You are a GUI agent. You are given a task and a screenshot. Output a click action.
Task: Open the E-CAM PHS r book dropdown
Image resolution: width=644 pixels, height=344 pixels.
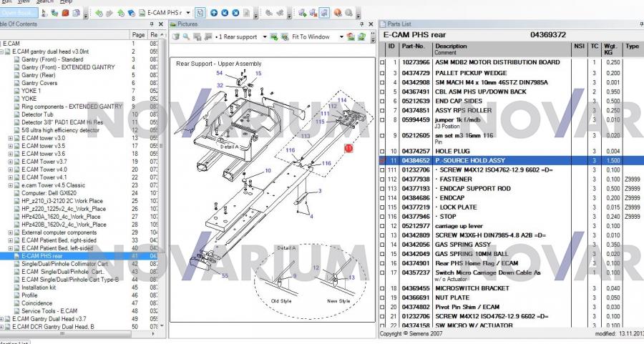tap(187, 13)
